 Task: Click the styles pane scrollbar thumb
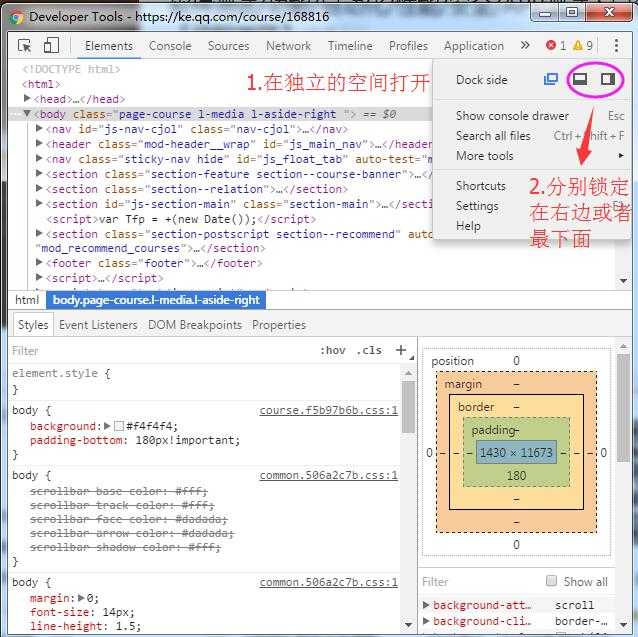pos(408,407)
